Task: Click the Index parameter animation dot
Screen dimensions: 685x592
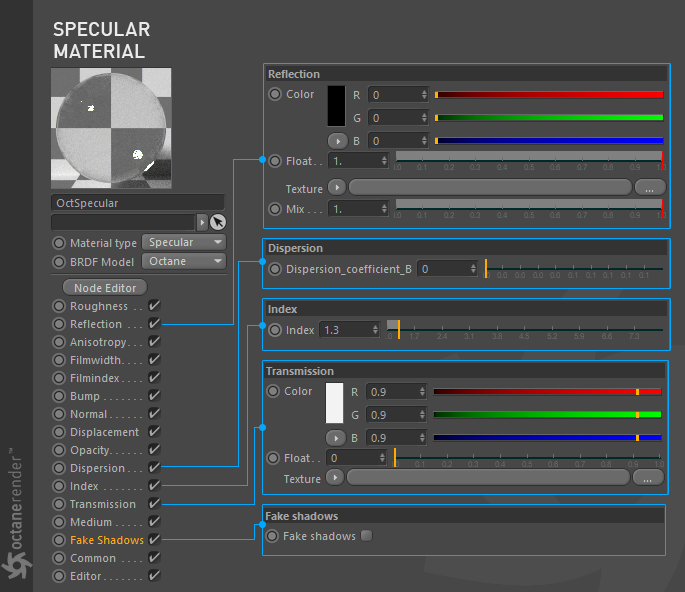Action: coord(275,330)
